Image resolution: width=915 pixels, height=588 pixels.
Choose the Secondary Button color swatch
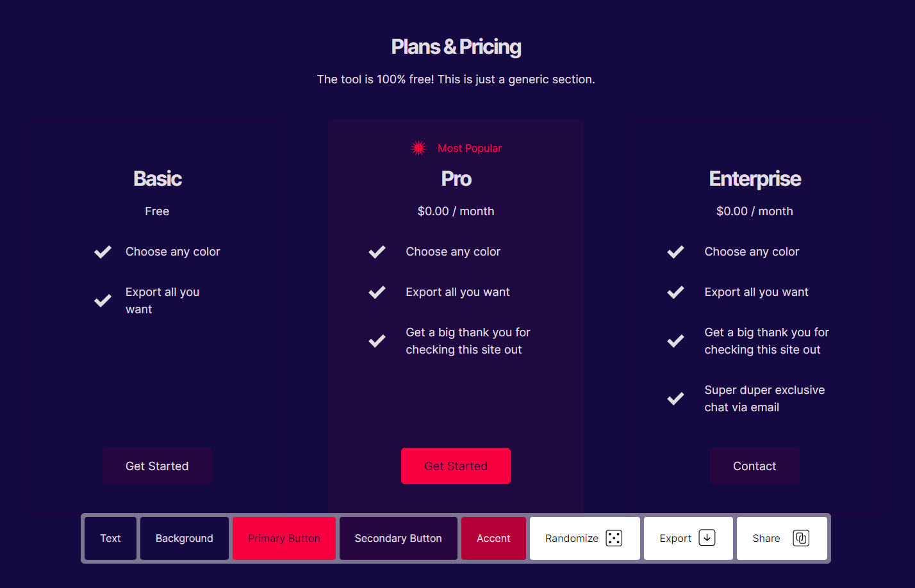tap(398, 538)
